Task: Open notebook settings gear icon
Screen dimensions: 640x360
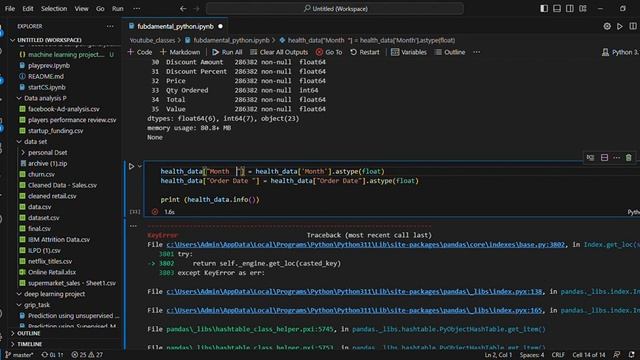Action: [607, 27]
